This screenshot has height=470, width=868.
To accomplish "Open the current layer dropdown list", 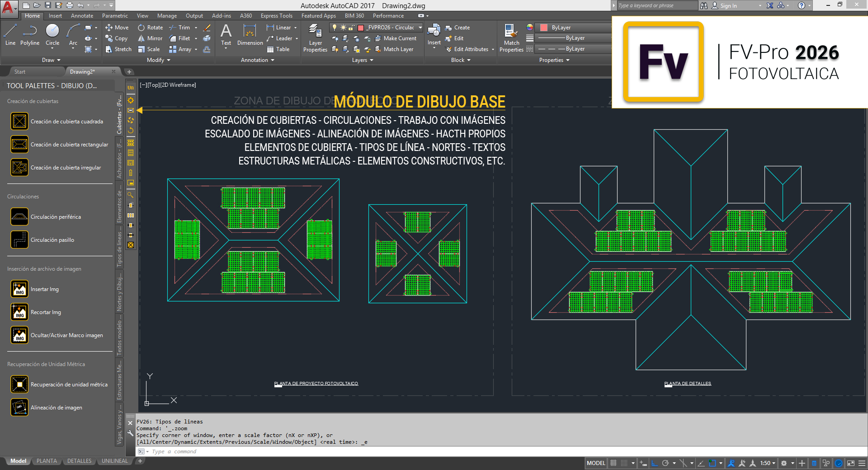I will pyautogui.click(x=420, y=28).
